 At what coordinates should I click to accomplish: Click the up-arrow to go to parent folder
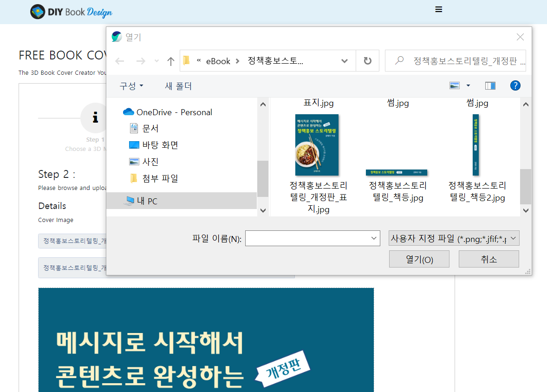170,60
